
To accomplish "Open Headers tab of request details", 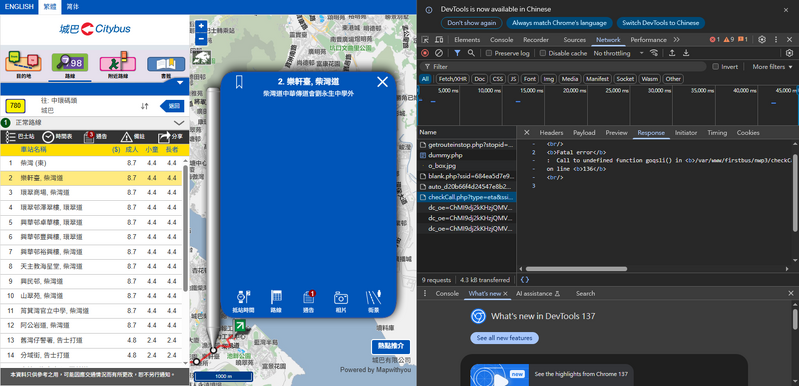I will tap(551, 133).
